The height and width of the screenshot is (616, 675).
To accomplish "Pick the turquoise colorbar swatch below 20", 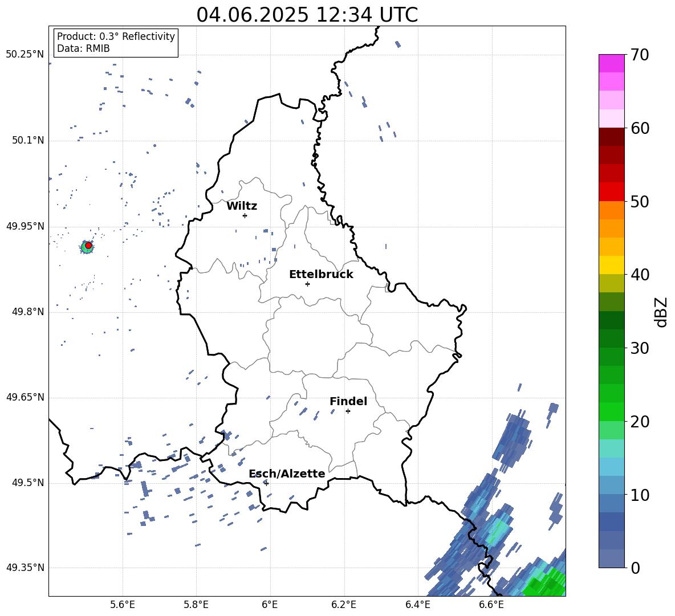I will point(611,448).
